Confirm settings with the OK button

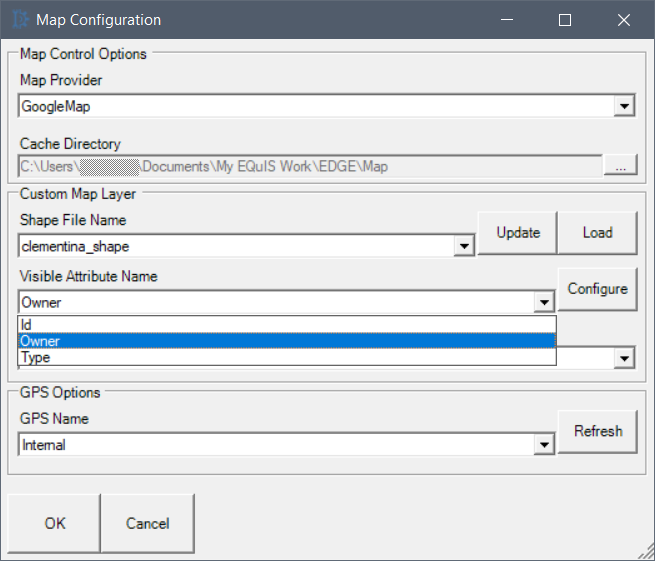pos(55,523)
